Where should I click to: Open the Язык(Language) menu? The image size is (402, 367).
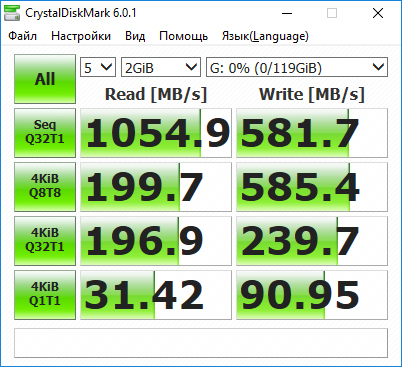click(265, 36)
